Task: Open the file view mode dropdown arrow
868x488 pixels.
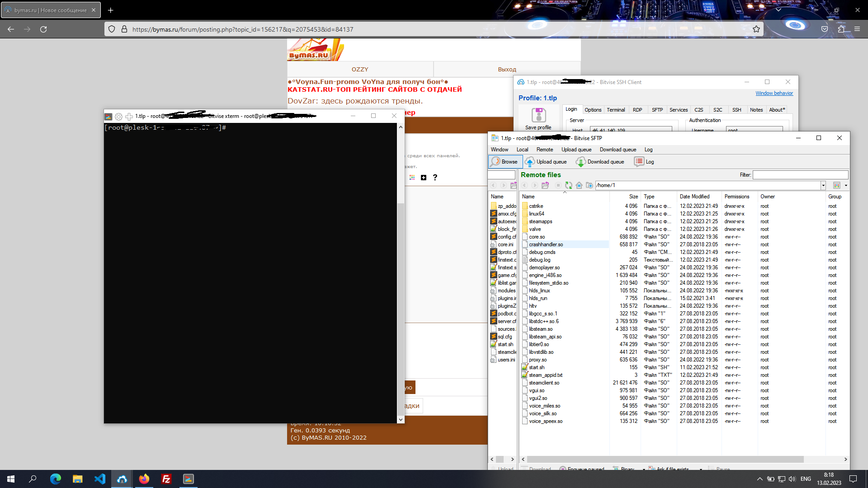Action: pos(846,185)
